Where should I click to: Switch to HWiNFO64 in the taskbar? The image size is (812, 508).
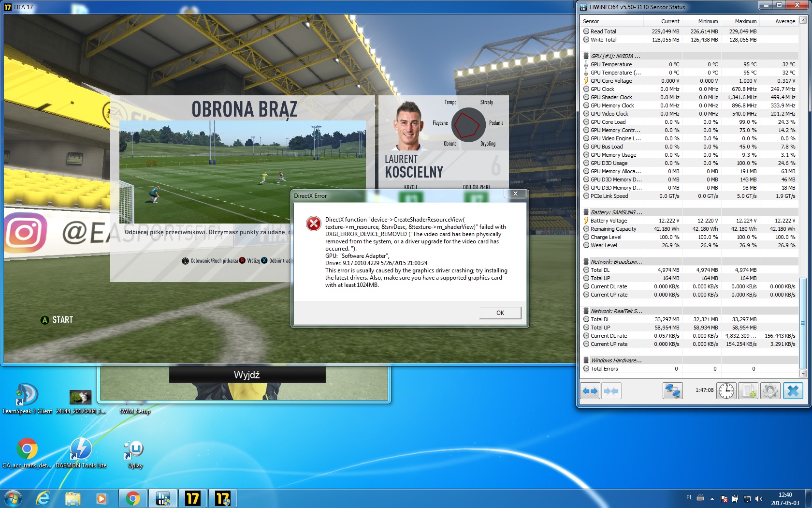(162, 498)
